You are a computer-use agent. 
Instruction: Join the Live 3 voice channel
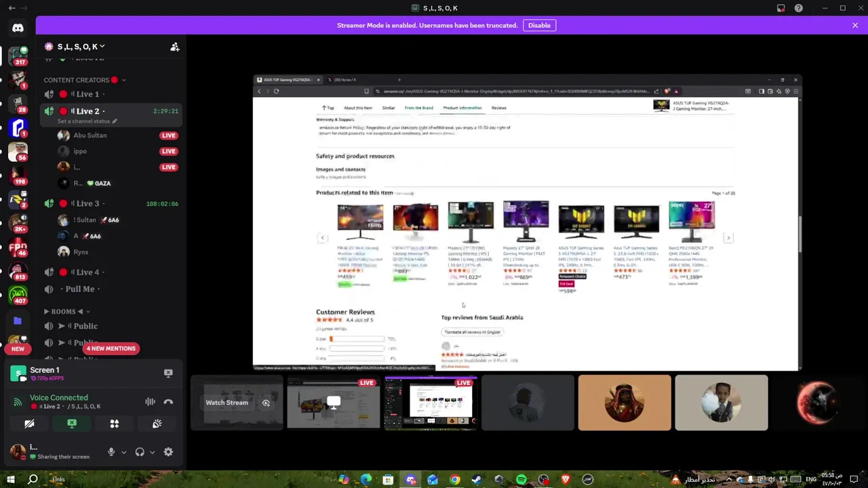click(112, 203)
